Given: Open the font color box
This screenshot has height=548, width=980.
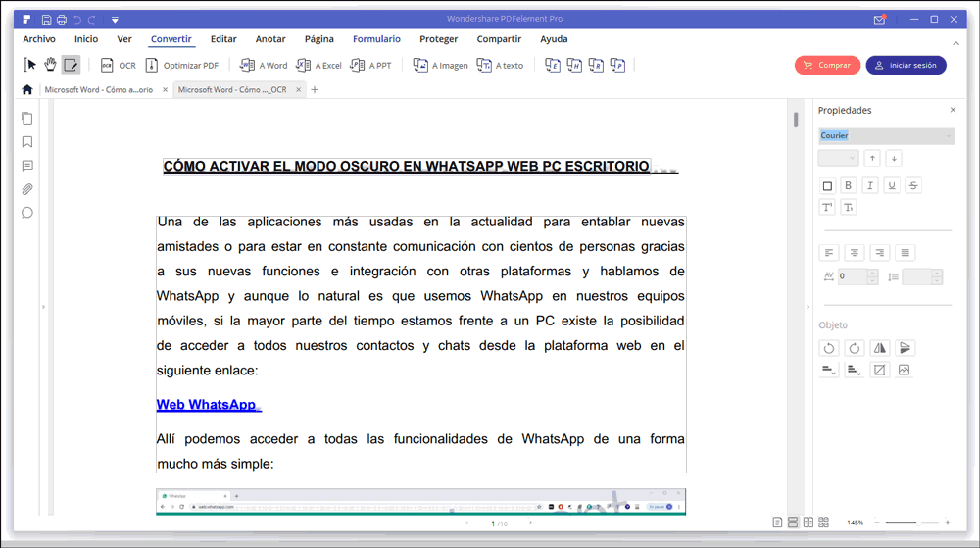Looking at the screenshot, I should click(827, 185).
